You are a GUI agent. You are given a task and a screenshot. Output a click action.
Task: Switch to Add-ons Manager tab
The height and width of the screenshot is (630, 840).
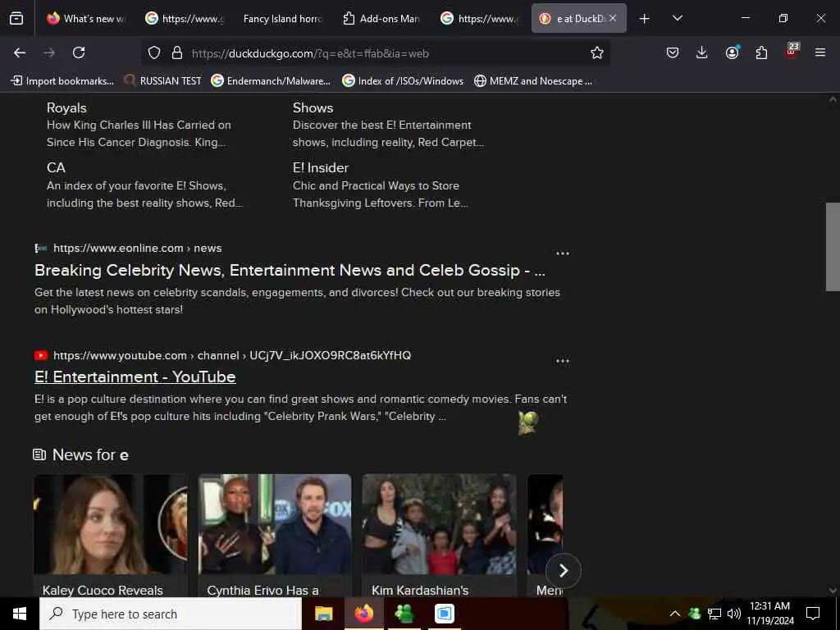[381, 19]
